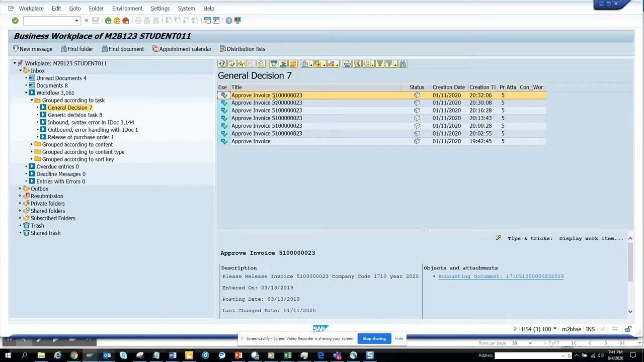Click the glasses Display icon in list toolbar
This screenshot has height=362, width=644.
tap(242, 64)
